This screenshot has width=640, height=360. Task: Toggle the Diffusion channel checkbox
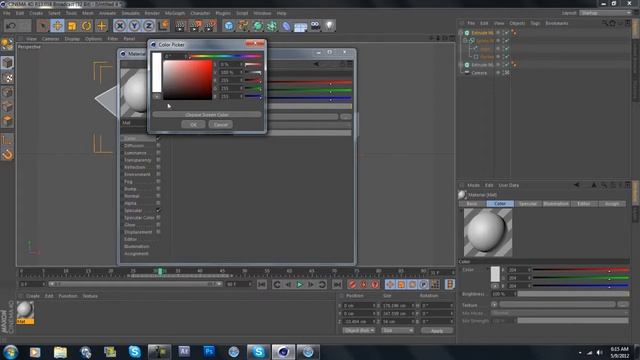[158, 146]
